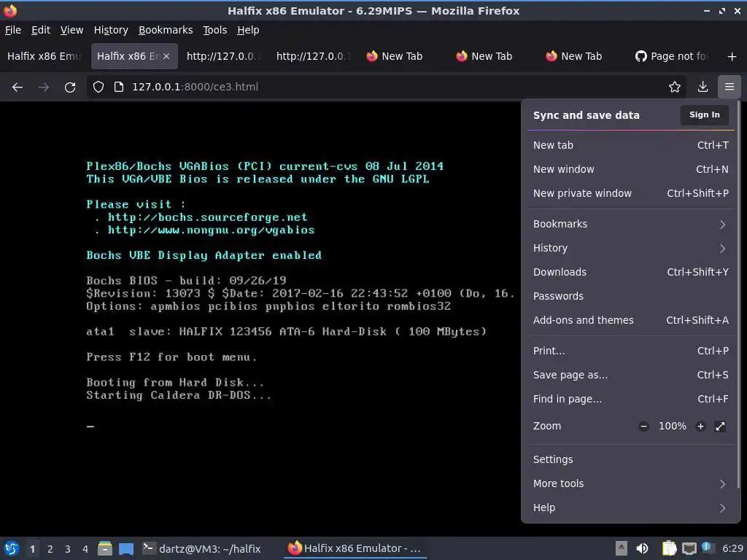Screen dimensions: 747x560
Task: Switch to workspace 2
Action: click(50, 549)
